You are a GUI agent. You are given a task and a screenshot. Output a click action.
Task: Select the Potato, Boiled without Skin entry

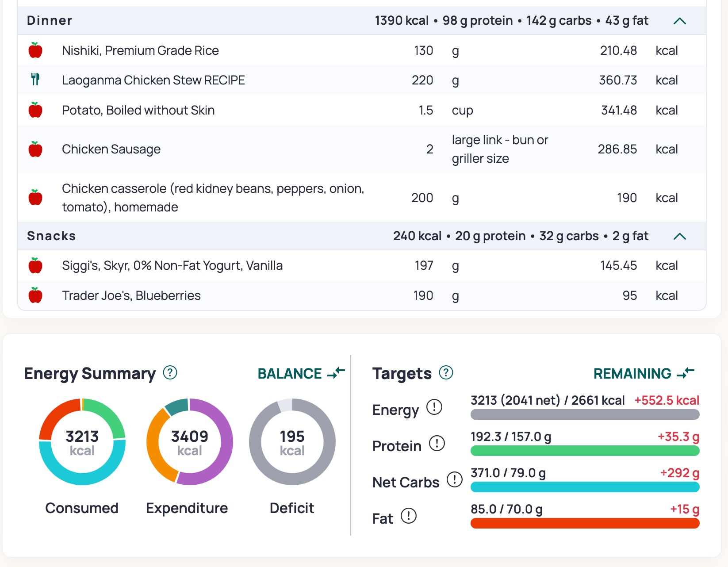coord(138,110)
